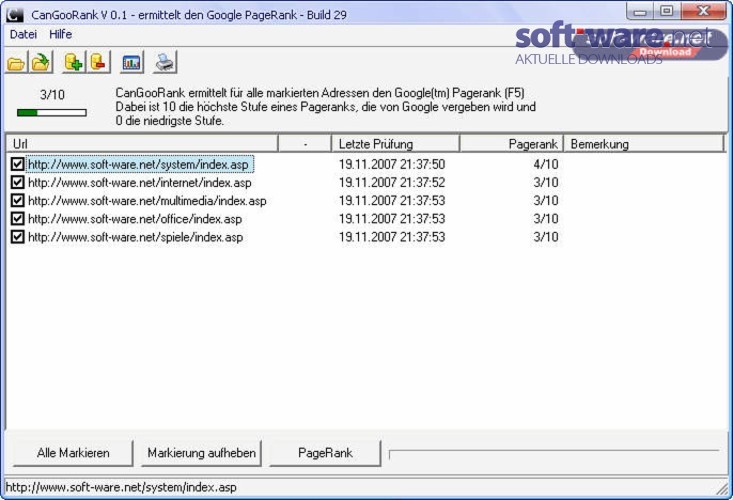Close the CanGooRank window
Image resolution: width=733 pixels, height=500 pixels.
[x=704, y=11]
